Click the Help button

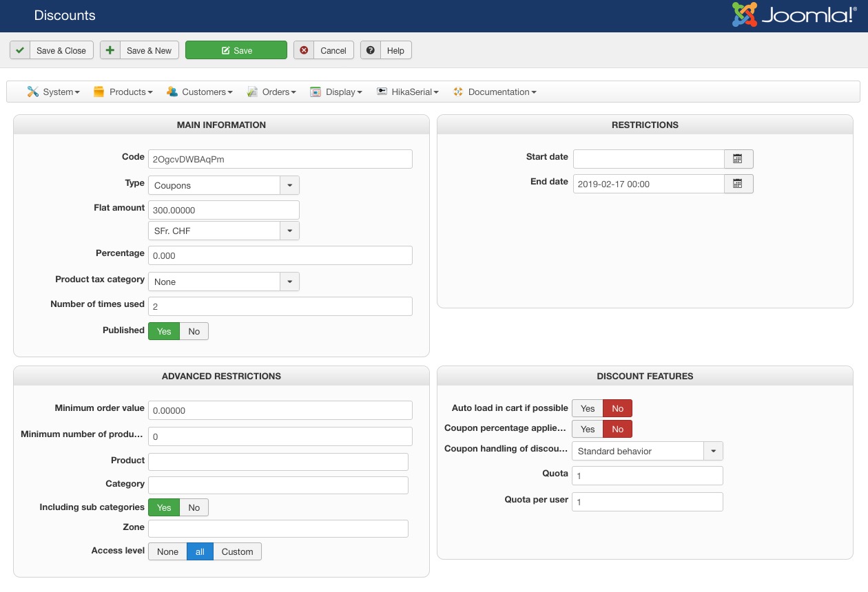[386, 50]
